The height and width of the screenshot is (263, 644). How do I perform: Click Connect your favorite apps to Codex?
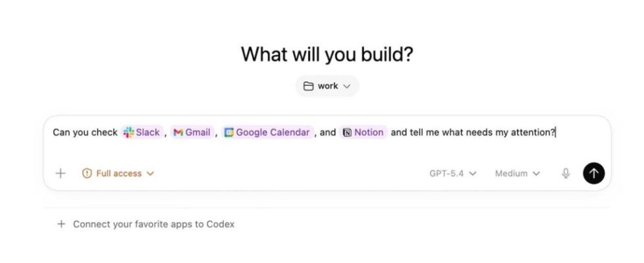coord(153,224)
